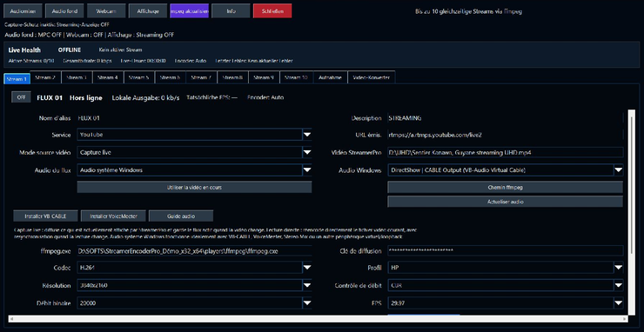The width and height of the screenshot is (644, 332).
Task: Click the Vidéo StreamerPro file path field
Action: tap(505, 152)
